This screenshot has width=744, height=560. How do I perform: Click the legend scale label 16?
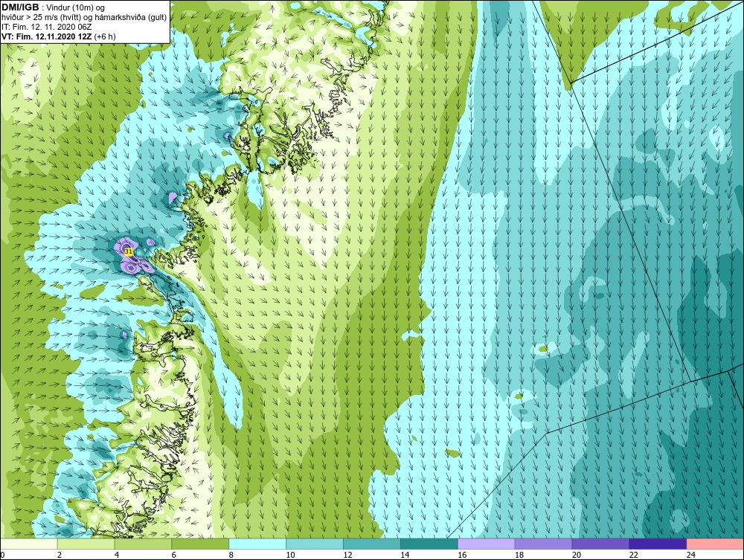pyautogui.click(x=463, y=555)
